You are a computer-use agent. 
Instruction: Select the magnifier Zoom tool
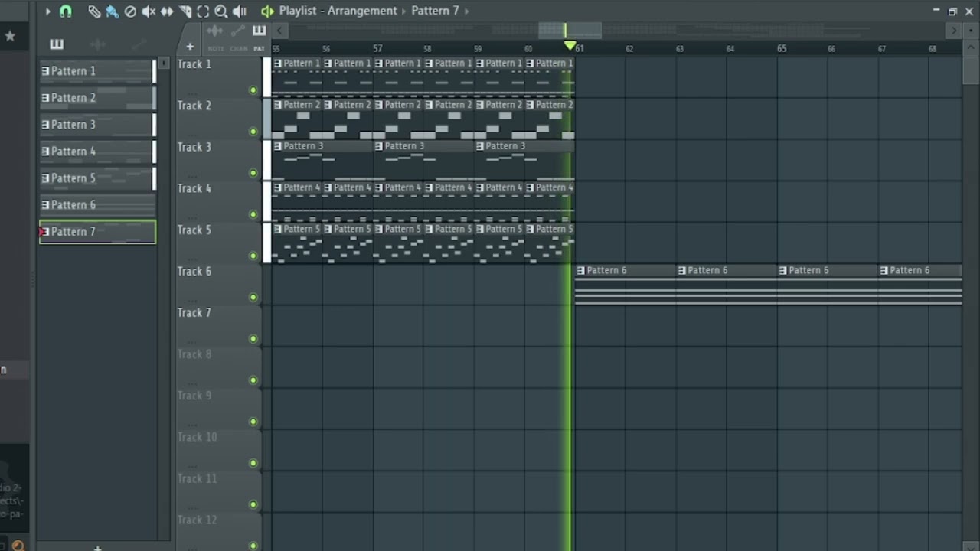click(x=221, y=11)
